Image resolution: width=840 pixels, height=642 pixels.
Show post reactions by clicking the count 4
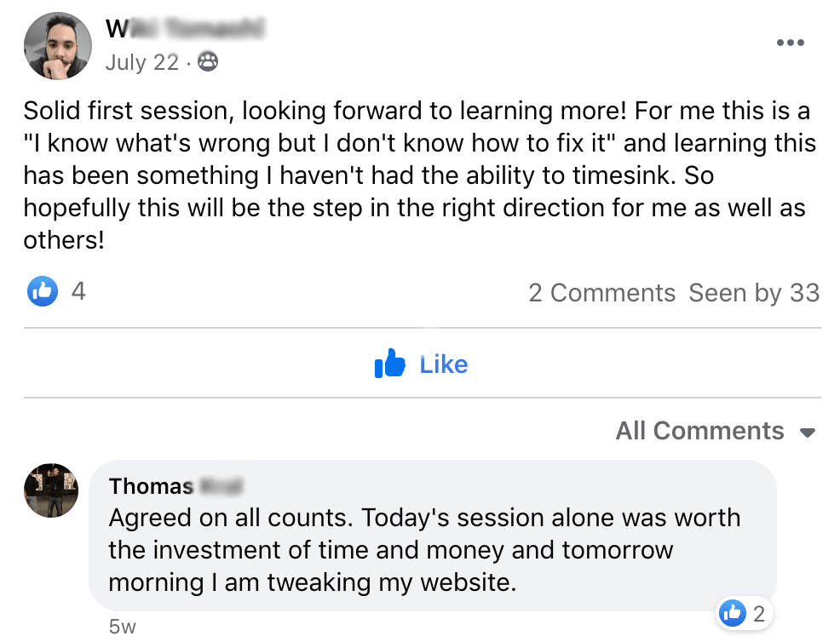(78, 292)
